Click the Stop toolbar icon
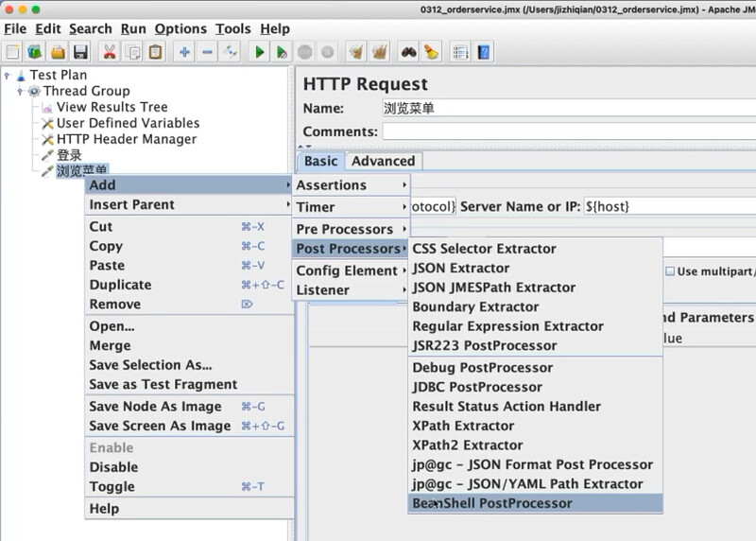The width and height of the screenshot is (756, 541). 304,52
